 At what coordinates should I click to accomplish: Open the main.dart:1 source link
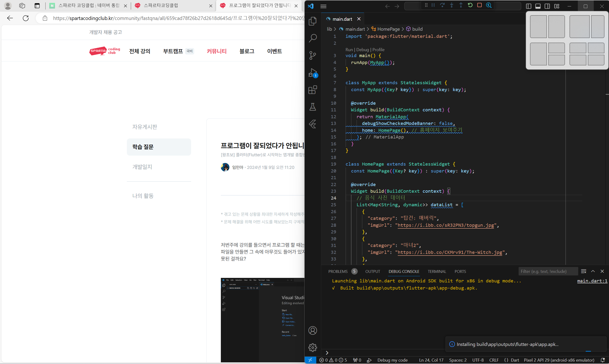click(x=592, y=281)
